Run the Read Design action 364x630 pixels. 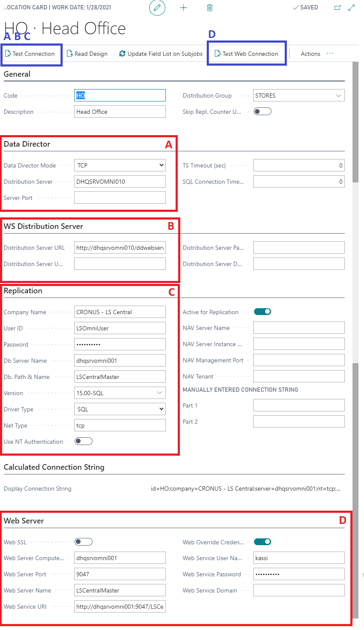point(87,54)
